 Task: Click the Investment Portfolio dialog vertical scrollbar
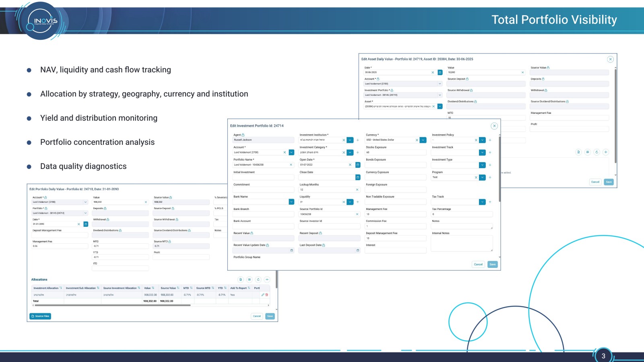[x=500, y=169]
